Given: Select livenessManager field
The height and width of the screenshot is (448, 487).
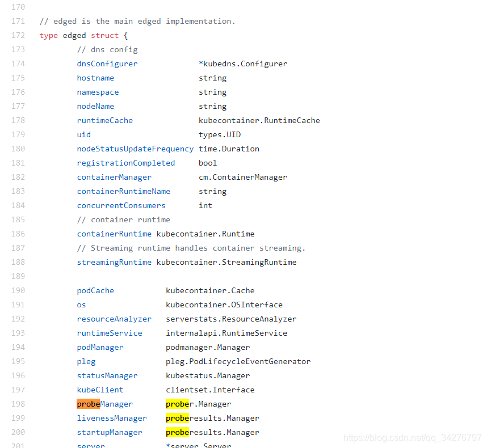Looking at the screenshot, I should coord(112,418).
